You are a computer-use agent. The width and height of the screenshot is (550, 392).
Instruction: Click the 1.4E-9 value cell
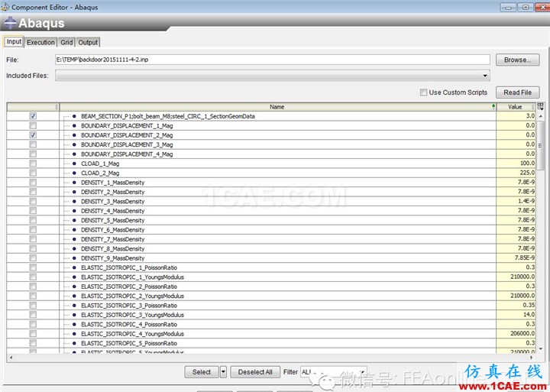click(516, 201)
